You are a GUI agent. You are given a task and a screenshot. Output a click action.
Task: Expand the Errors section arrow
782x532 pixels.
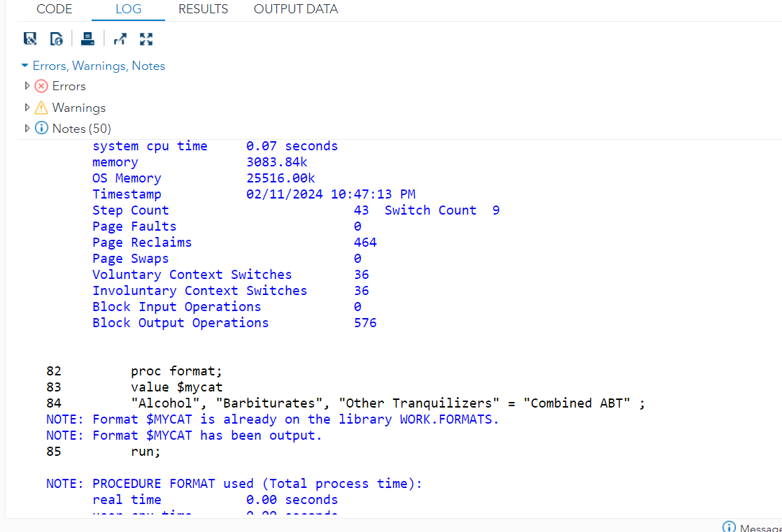(27, 86)
